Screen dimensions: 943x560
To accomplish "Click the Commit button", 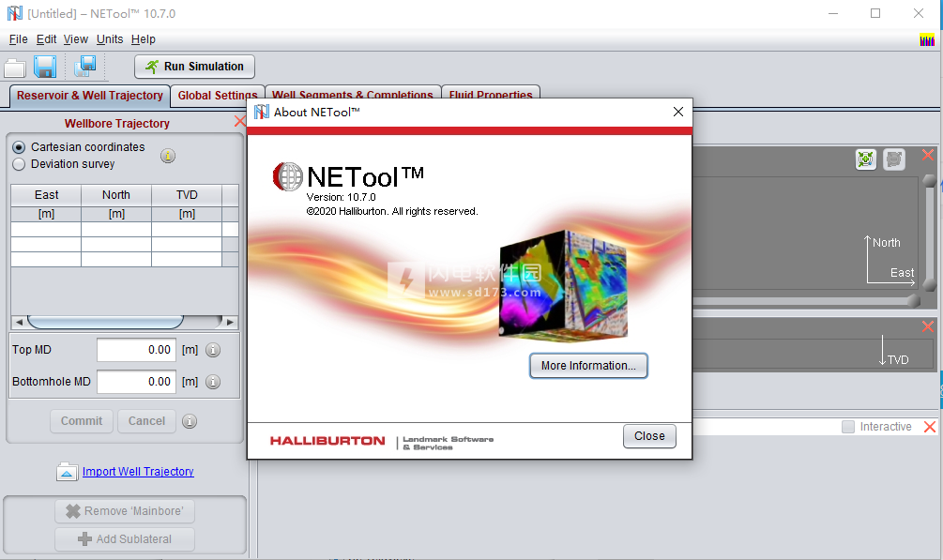I will (x=82, y=421).
